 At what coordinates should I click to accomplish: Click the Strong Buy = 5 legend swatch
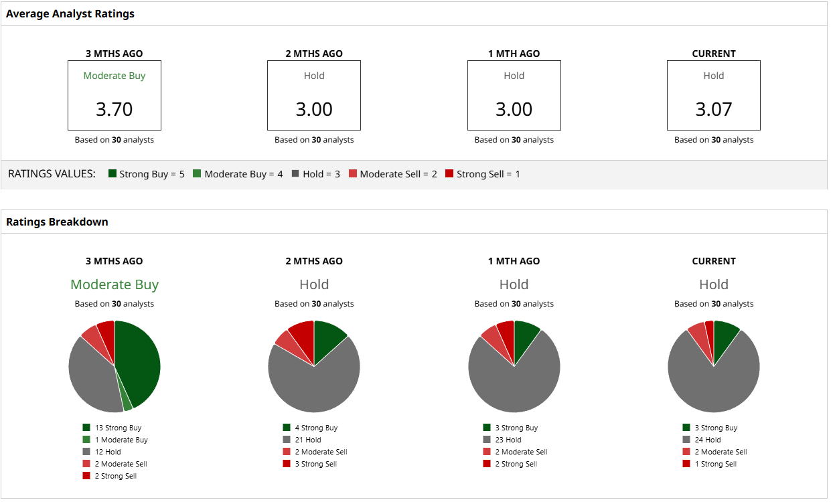coord(112,174)
